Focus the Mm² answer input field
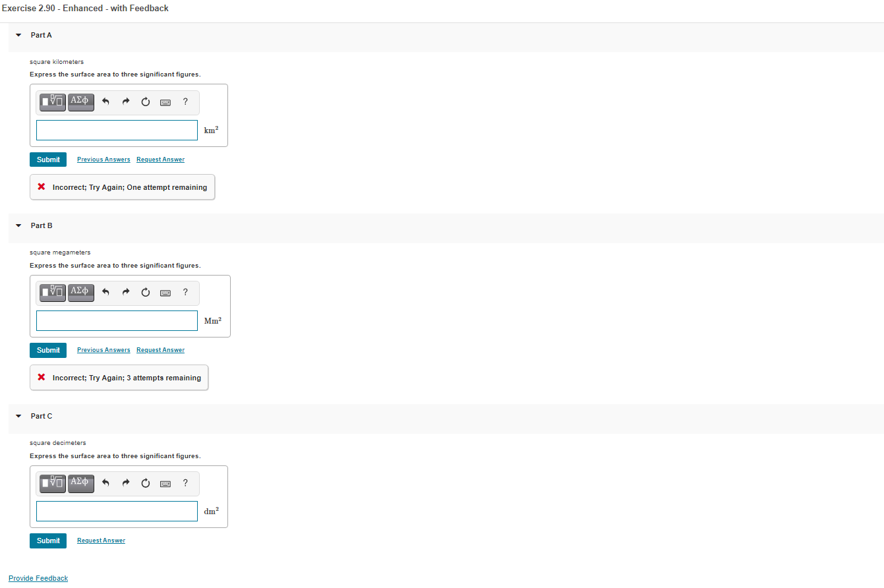This screenshot has height=588, width=884. coord(117,320)
